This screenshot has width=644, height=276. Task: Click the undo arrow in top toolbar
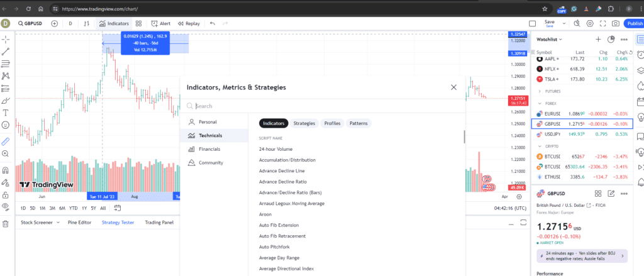click(213, 23)
